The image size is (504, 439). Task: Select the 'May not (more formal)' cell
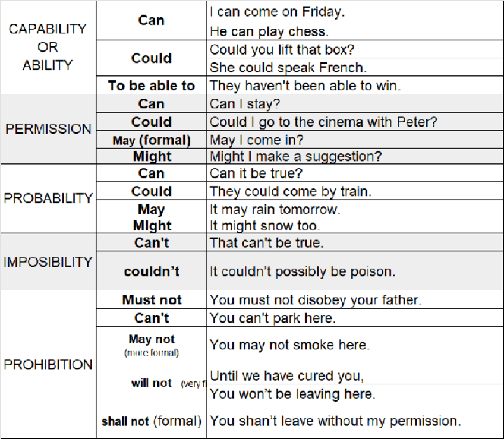tap(152, 345)
